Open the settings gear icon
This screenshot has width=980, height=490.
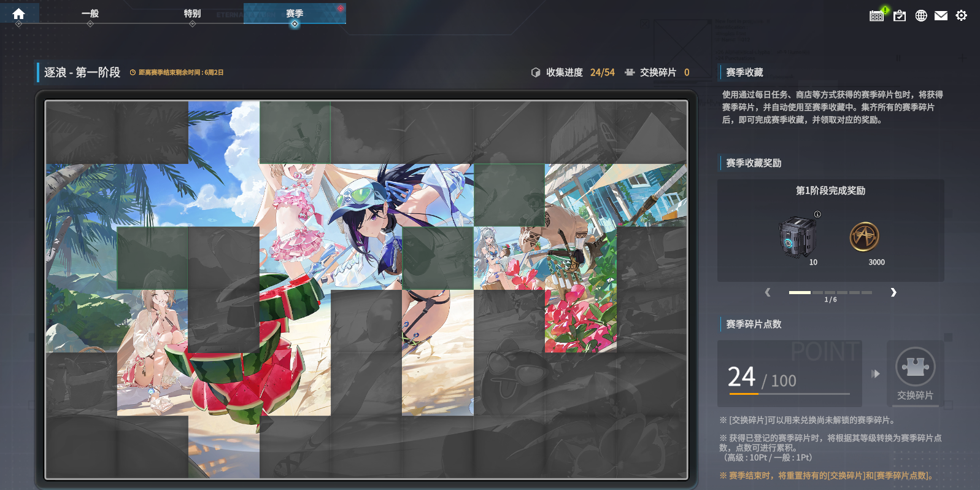(x=962, y=15)
